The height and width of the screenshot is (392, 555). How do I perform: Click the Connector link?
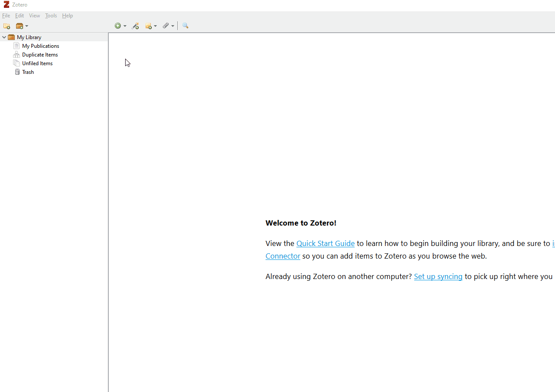(283, 256)
